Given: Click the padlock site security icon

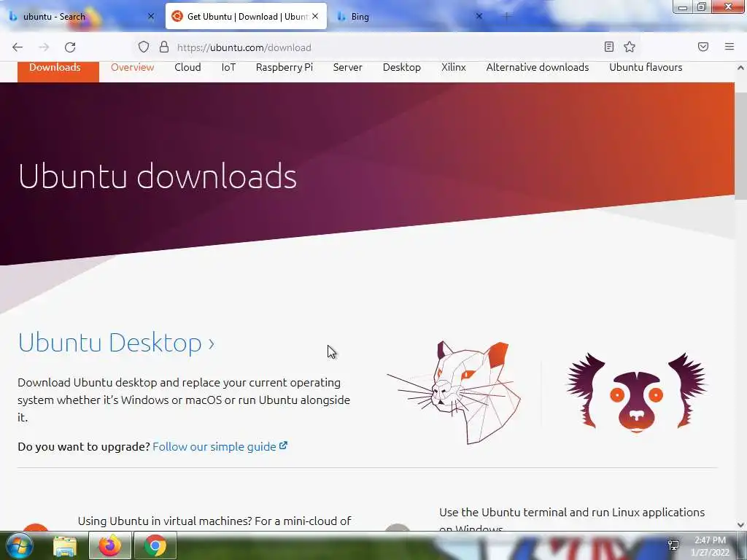Looking at the screenshot, I should click(x=164, y=47).
